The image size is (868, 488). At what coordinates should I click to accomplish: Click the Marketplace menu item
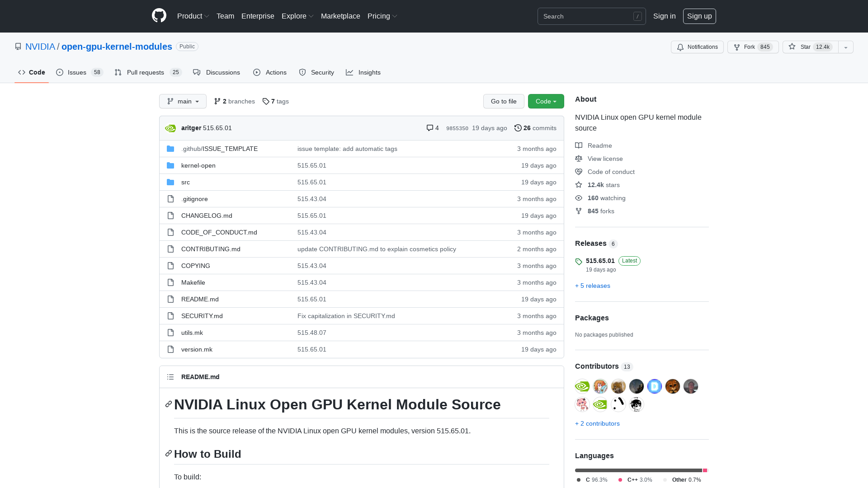tap(340, 16)
